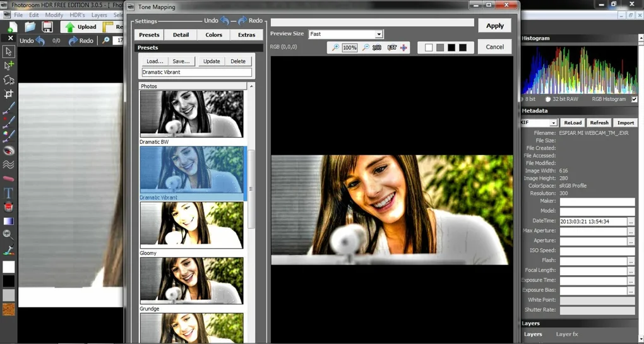Click the main toolbar zoom-in magnifier
This screenshot has height=344, width=644.
coord(106,40)
